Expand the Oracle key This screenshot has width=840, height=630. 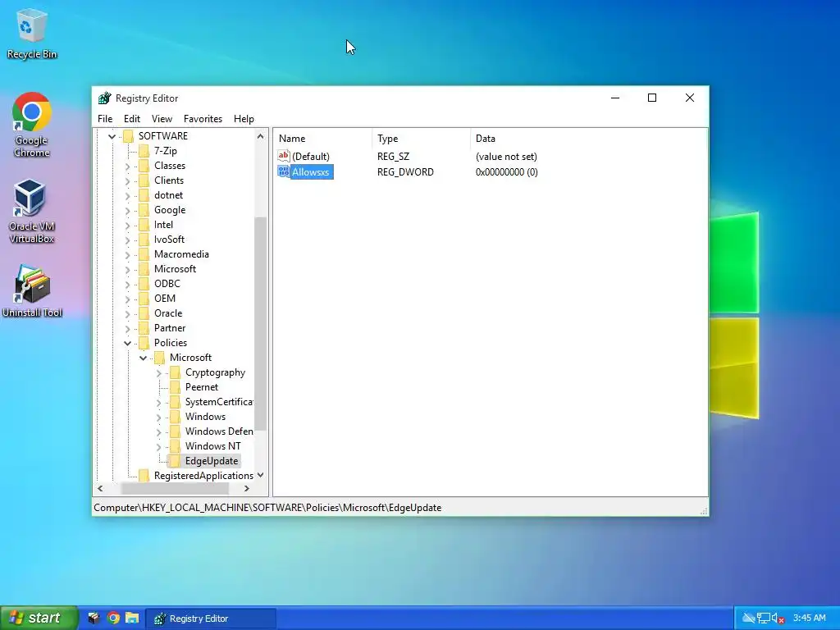tap(127, 313)
